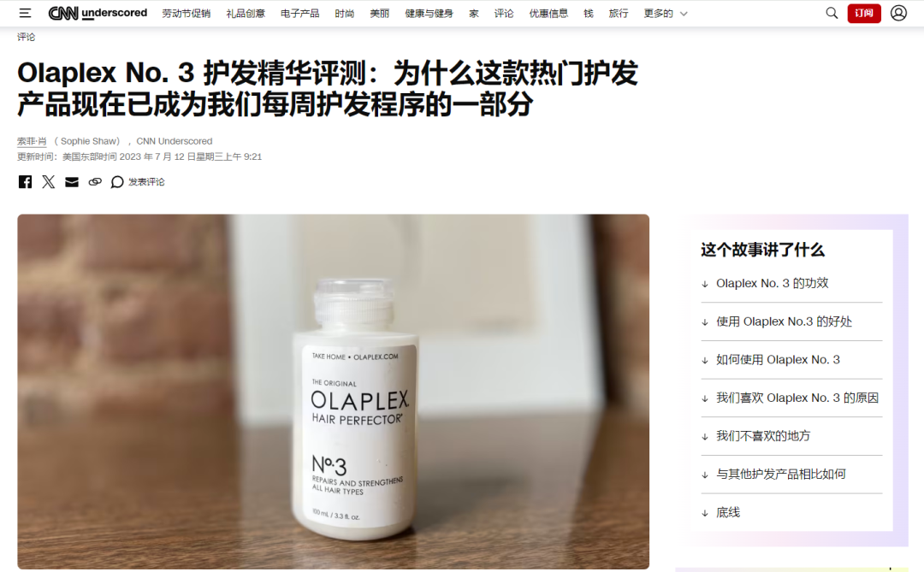This screenshot has height=572, width=924.
Task: Open the 健康与健身 nav menu item
Action: coord(429,13)
